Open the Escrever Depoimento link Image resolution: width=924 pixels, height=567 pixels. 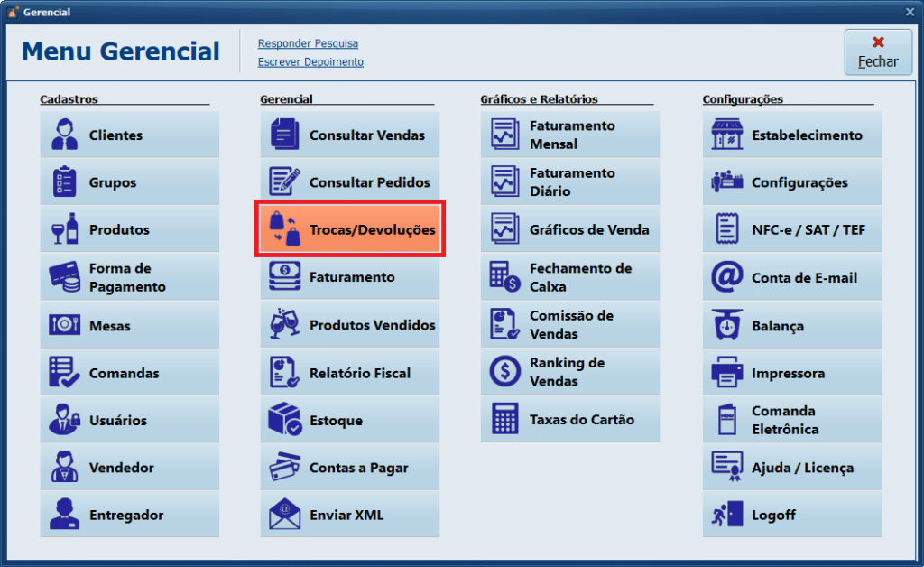310,62
